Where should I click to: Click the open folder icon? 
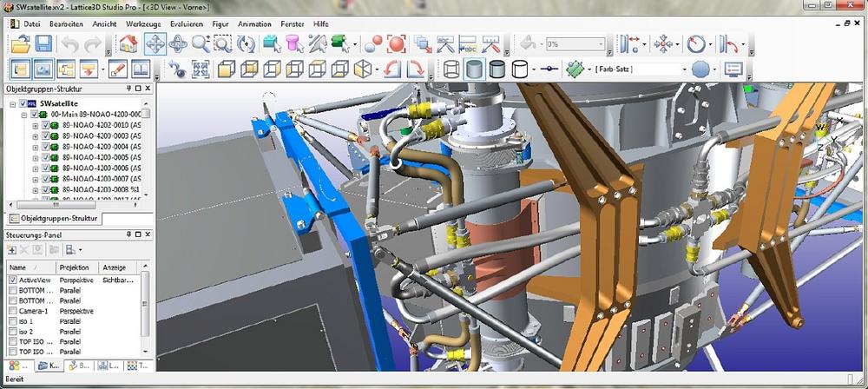[19, 43]
